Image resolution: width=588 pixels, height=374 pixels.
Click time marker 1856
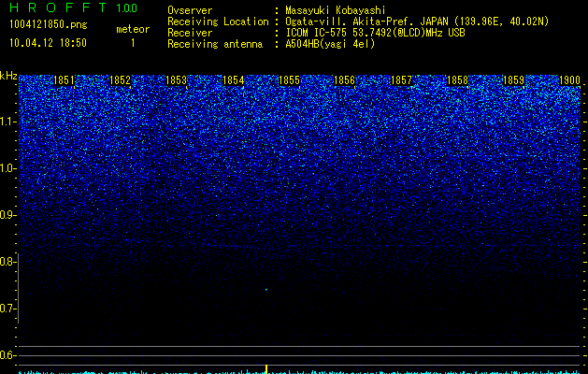(x=344, y=80)
